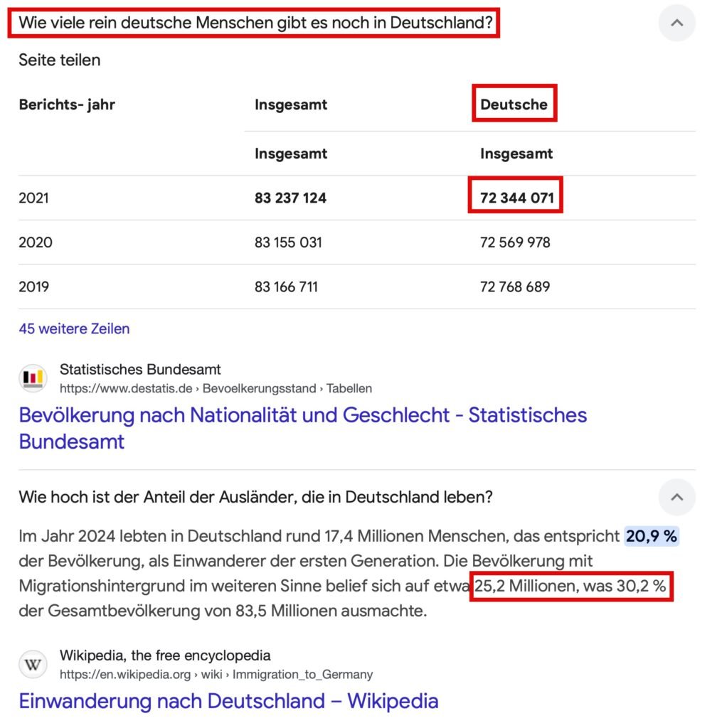
Task: Click the en.wikipedia.org URL breadcrumb
Action: point(216,675)
